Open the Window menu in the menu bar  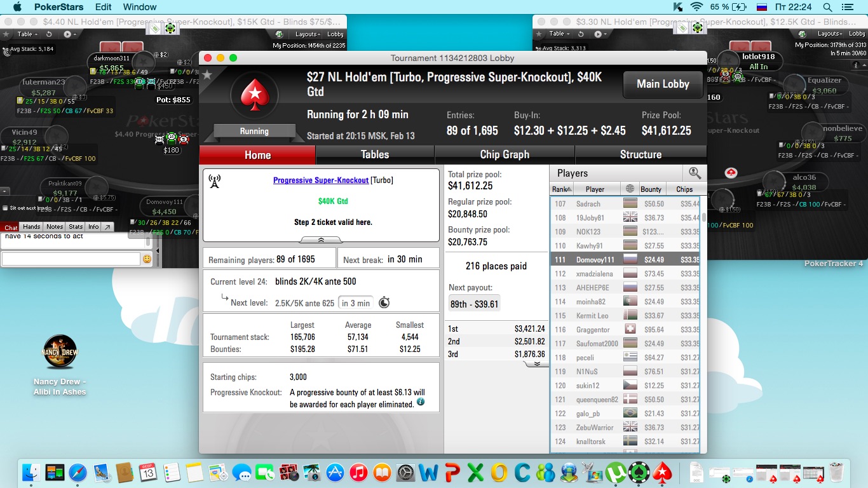[140, 7]
